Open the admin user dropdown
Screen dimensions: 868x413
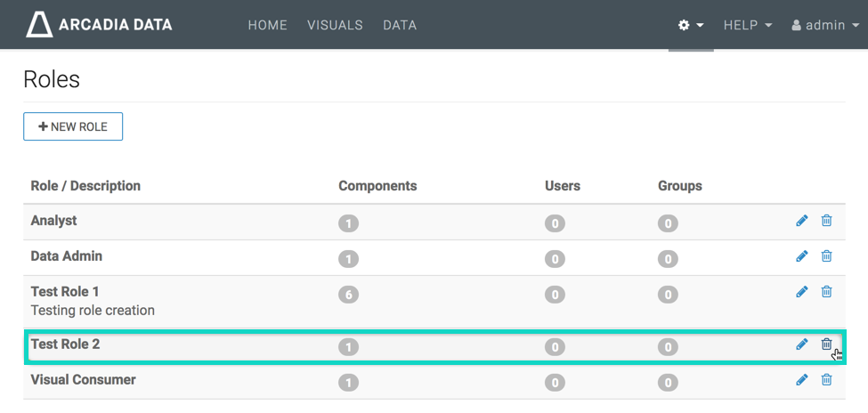824,25
